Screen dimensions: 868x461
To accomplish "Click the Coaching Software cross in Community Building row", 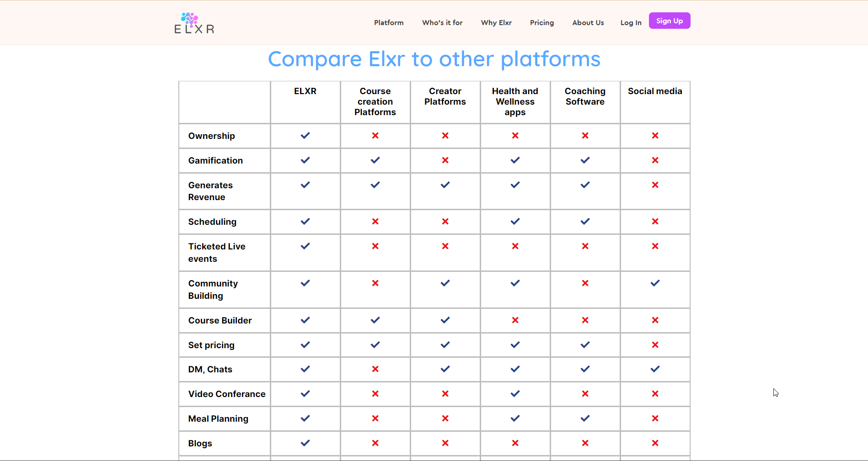I will click(585, 283).
